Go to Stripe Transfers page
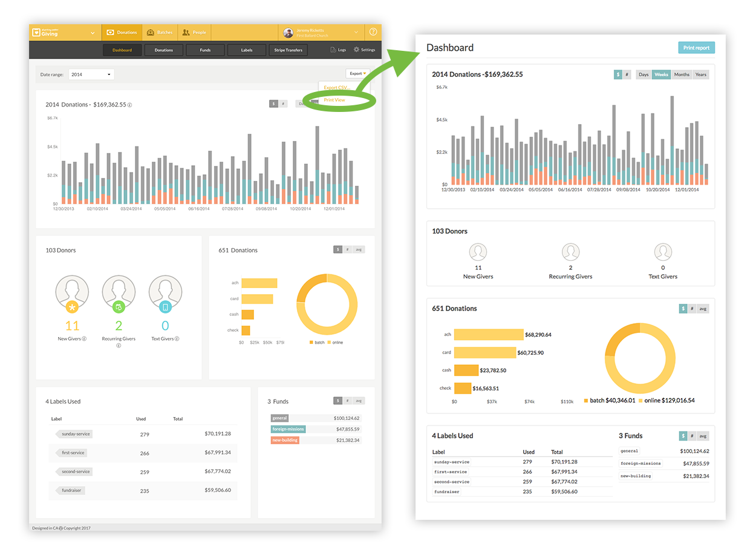The height and width of the screenshot is (555, 756). point(288,50)
